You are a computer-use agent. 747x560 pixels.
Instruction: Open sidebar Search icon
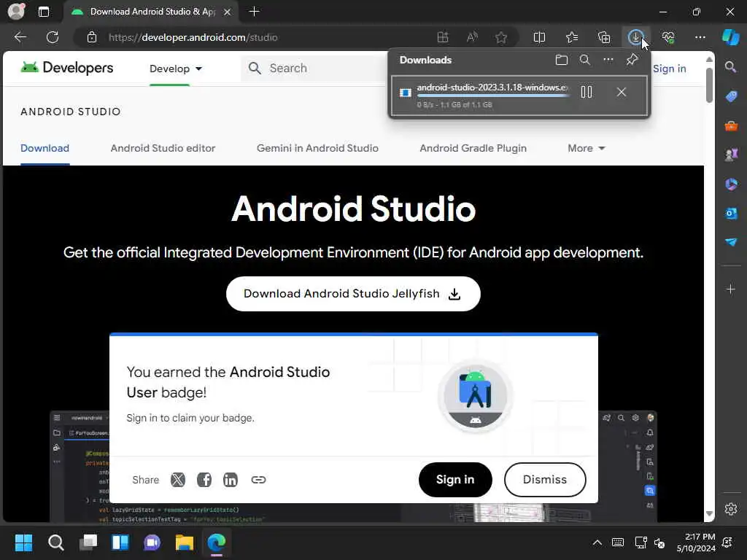pos(731,66)
